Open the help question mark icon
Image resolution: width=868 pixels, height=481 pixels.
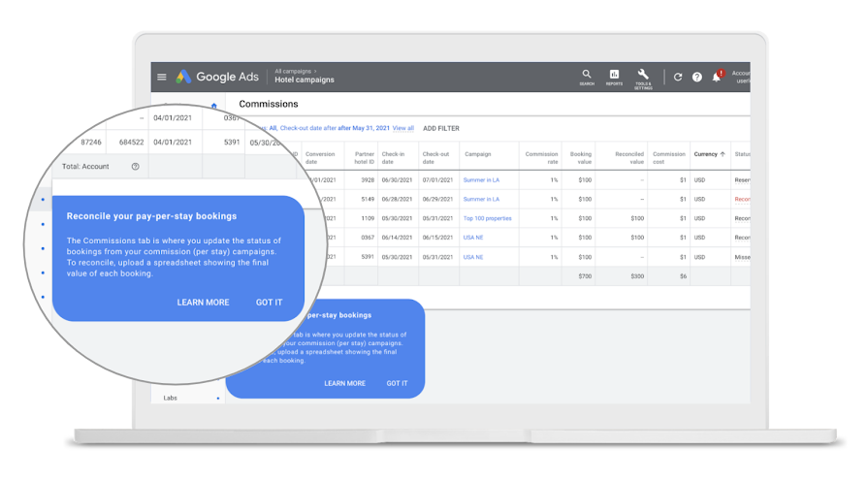click(697, 77)
